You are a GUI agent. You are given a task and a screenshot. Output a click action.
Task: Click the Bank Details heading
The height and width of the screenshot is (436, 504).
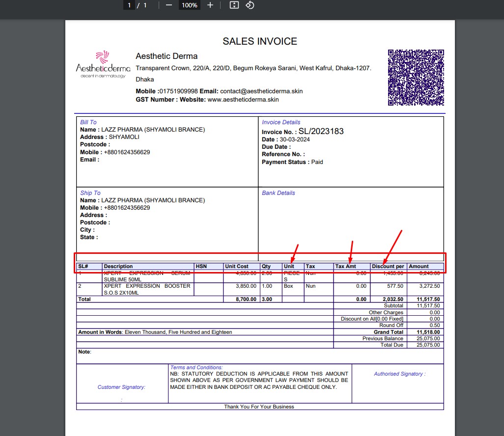click(278, 193)
